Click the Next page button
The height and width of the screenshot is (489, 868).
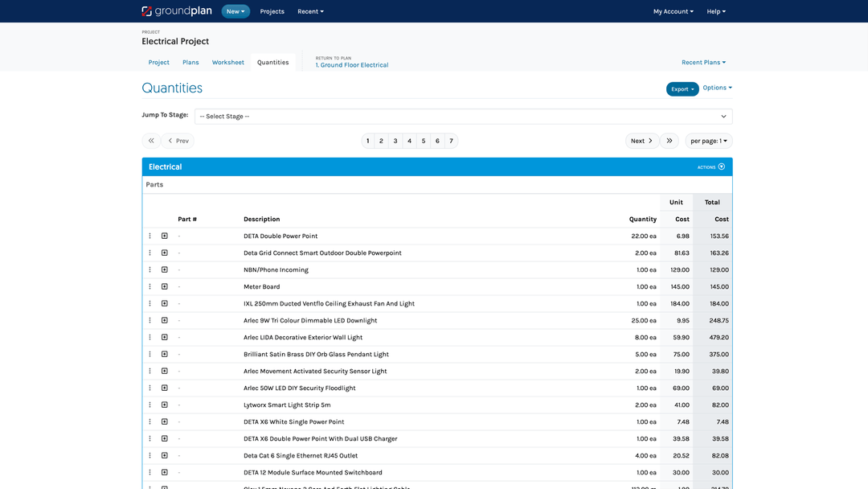642,141
